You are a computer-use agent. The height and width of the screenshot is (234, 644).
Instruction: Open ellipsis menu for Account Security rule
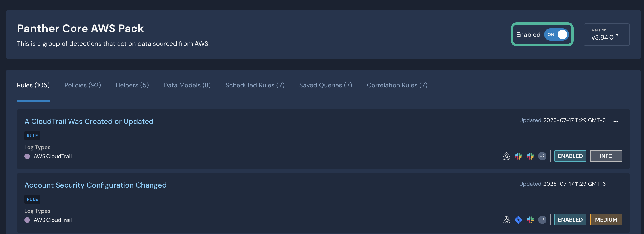(x=616, y=185)
